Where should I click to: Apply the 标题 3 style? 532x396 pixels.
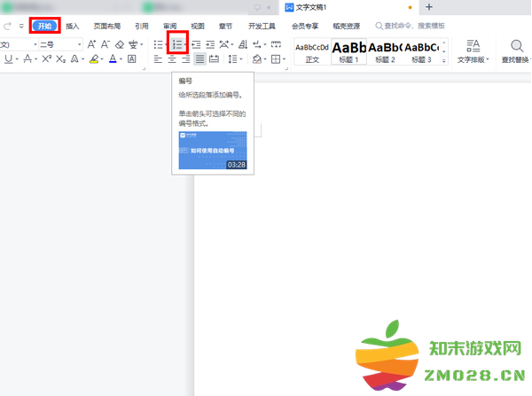(421, 51)
